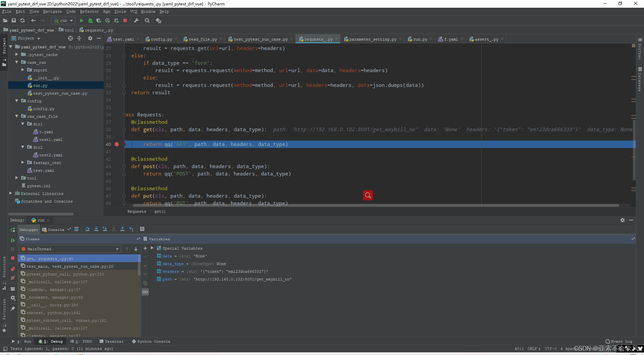Switch to the debugger Console tab
The height and width of the screenshot is (355, 644).
[54, 230]
